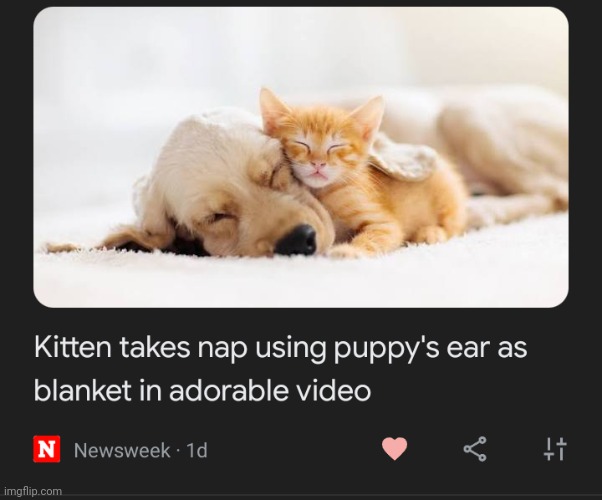Click the words 'blanket in adorable video'
The image size is (602, 500).
coord(202,391)
